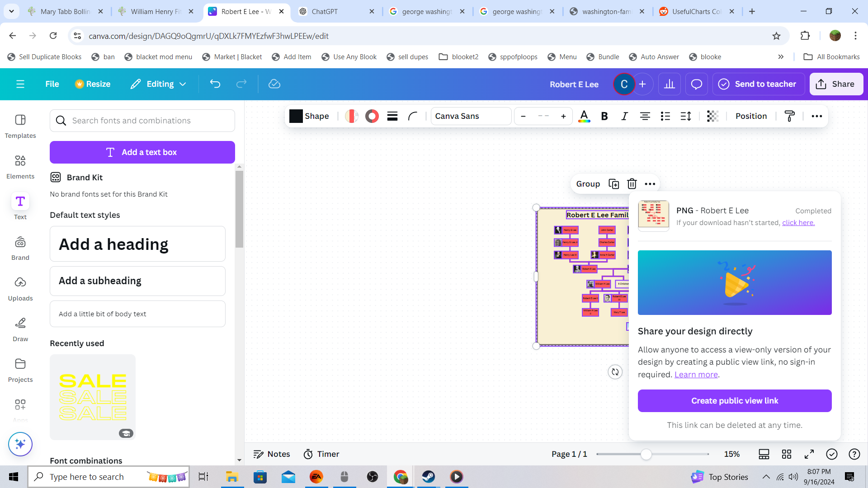The height and width of the screenshot is (488, 868).
Task: Open the comments speech bubble
Action: tap(697, 84)
